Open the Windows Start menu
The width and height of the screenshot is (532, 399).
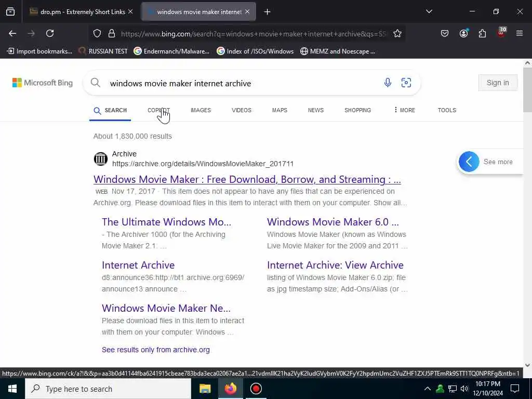12,389
